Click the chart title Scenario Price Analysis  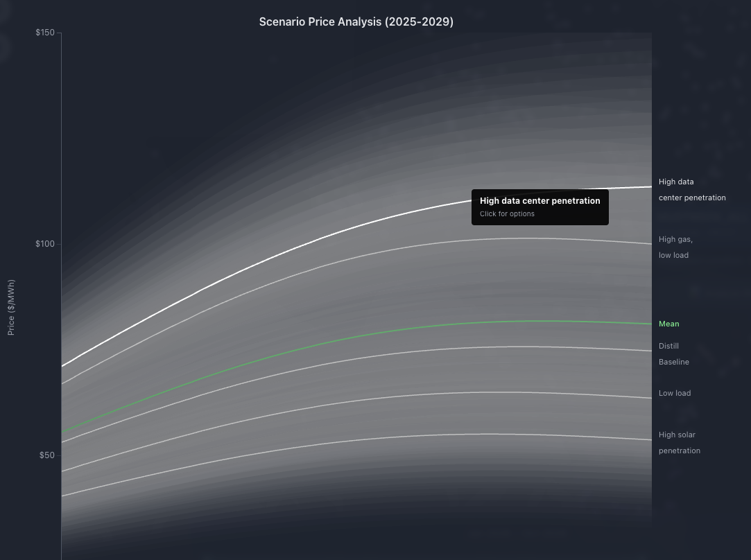click(356, 21)
